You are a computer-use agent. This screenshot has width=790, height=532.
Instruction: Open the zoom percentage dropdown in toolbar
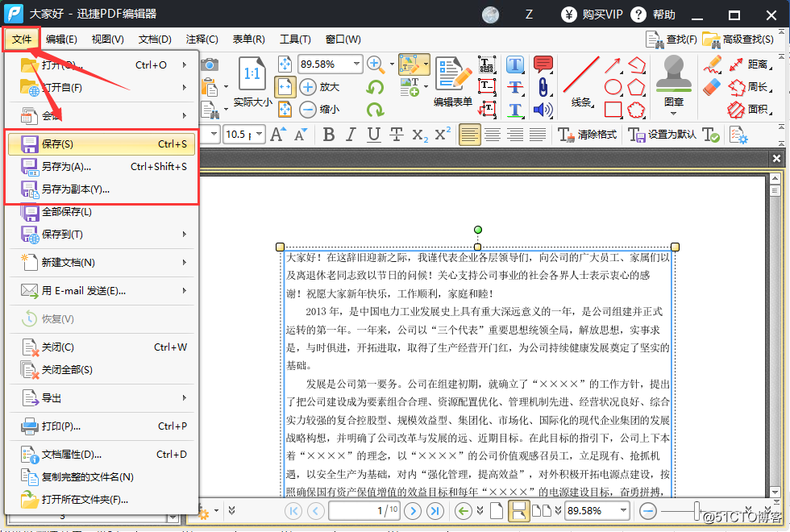(356, 64)
